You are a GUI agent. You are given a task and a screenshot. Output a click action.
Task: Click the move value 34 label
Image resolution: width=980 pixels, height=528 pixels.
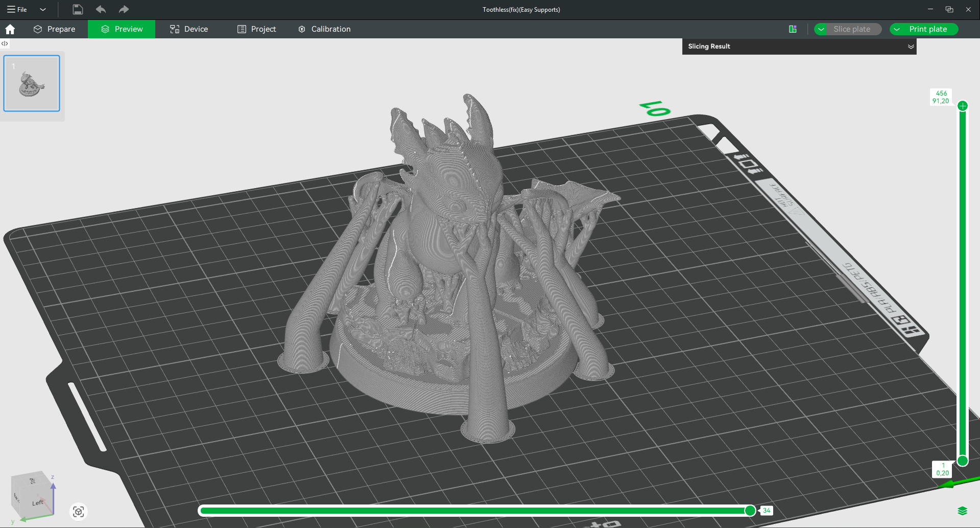pyautogui.click(x=767, y=510)
